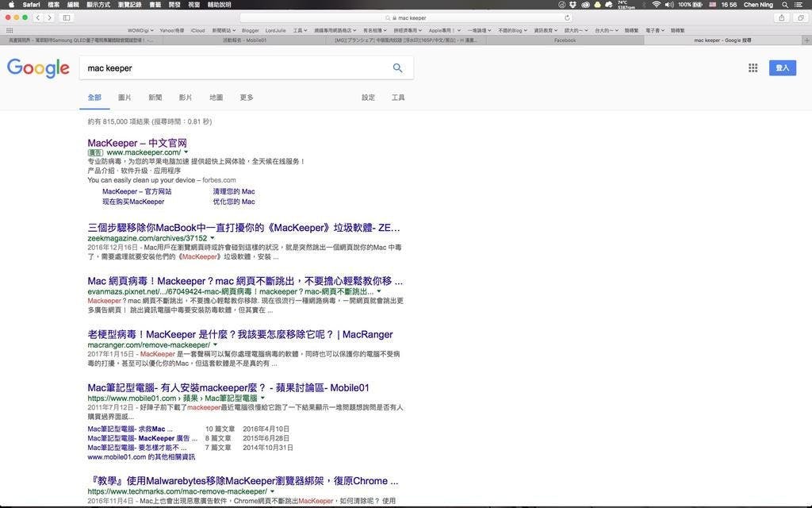The width and height of the screenshot is (812, 508).
Task: Open the 更多 search filter menu
Action: (x=247, y=98)
